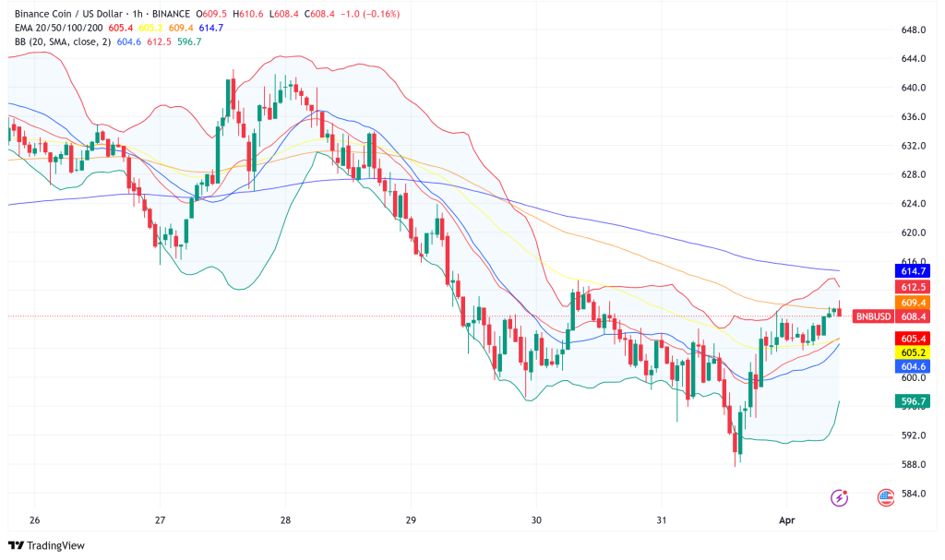Open the TradingView logo link
The height and width of the screenshot is (560, 945).
46,545
